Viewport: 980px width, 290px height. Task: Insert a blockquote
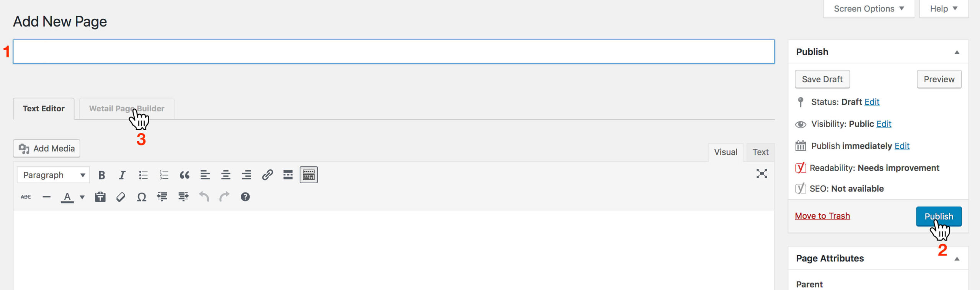pos(185,175)
